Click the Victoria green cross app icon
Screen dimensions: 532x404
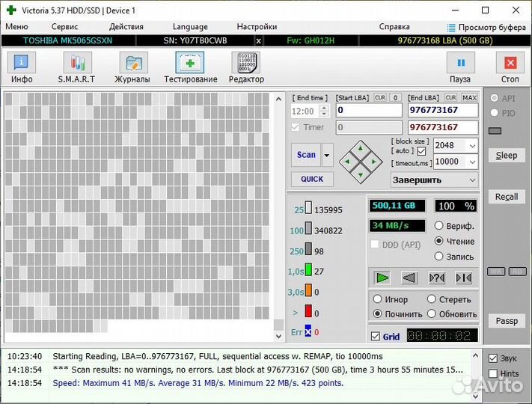11,10
